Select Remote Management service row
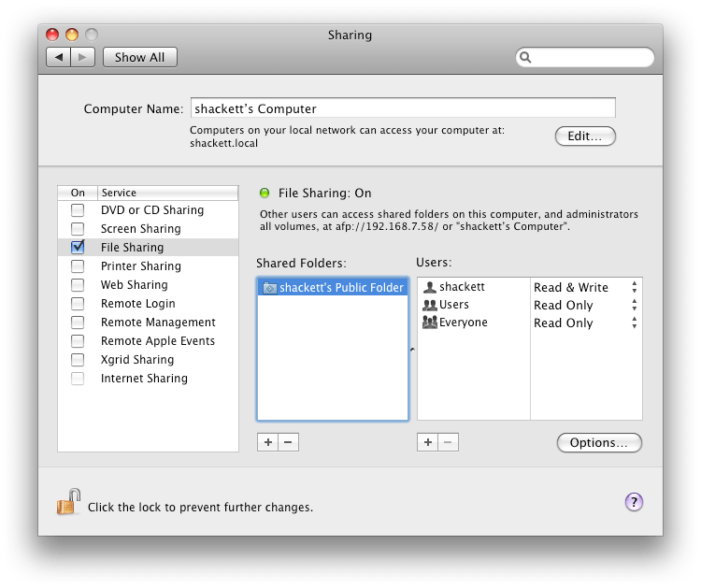The height and width of the screenshot is (588, 701). point(148,322)
